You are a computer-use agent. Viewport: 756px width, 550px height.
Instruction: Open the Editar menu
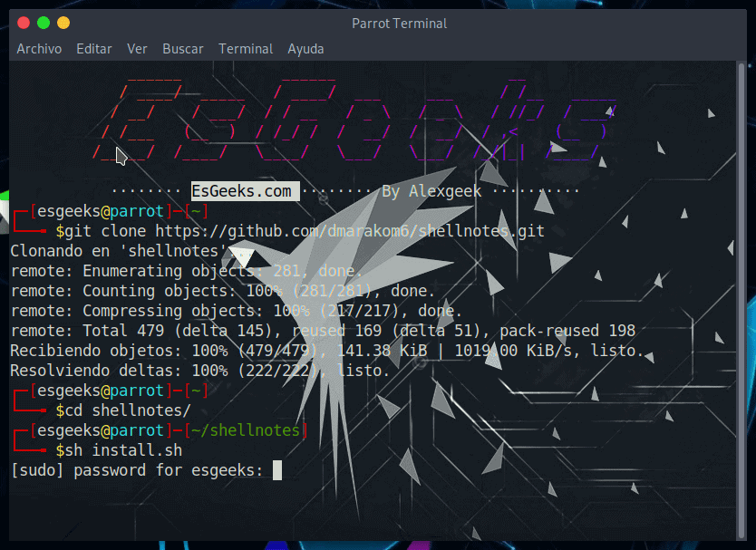[94, 49]
